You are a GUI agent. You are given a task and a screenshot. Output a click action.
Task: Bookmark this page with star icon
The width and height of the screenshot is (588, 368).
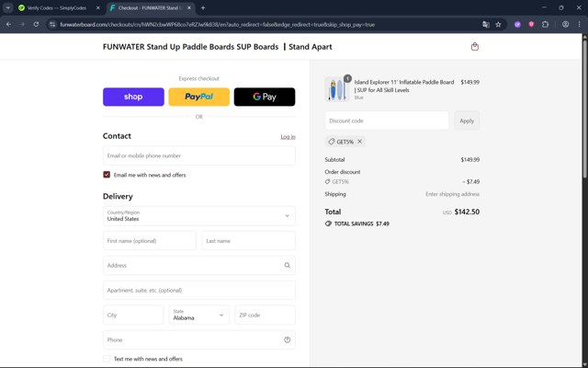click(498, 25)
